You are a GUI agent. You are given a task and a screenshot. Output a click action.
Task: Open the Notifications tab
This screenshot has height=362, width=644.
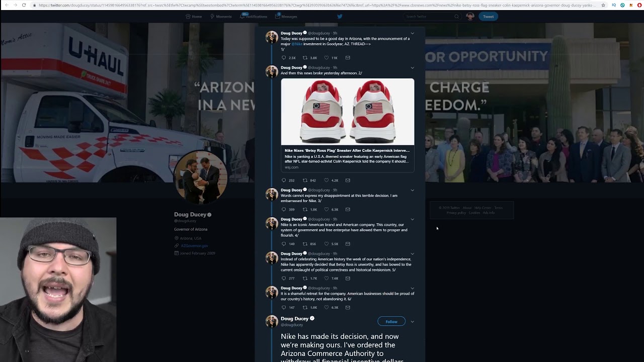(x=254, y=17)
